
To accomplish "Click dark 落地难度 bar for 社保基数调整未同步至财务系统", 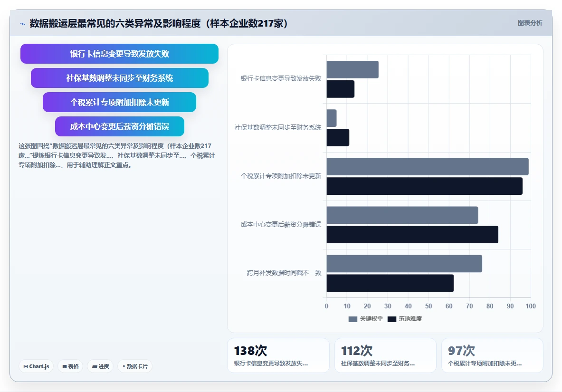I will (338, 137).
